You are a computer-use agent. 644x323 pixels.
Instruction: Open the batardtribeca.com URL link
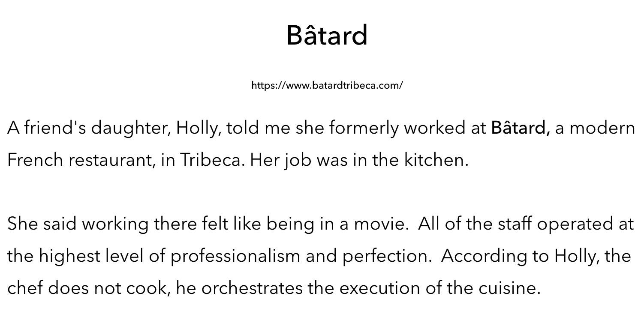point(327,85)
